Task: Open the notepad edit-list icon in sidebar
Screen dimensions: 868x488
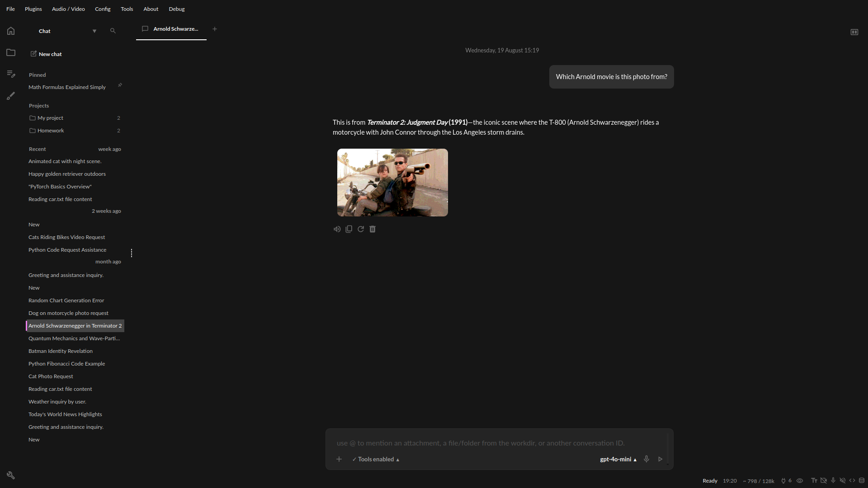Action: (11, 74)
